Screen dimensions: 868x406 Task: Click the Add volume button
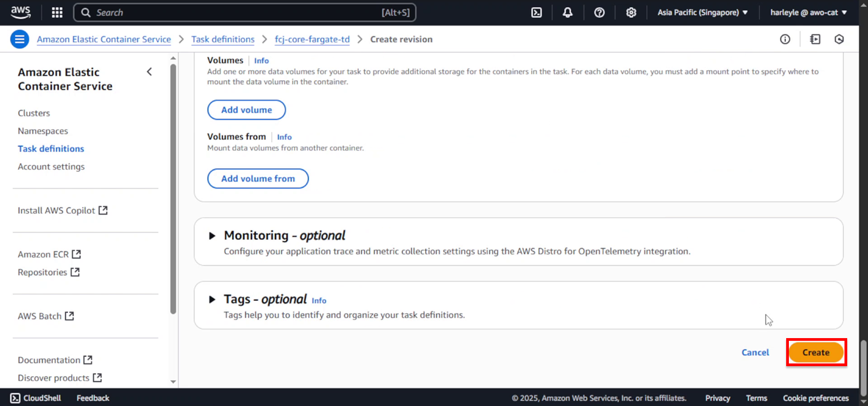246,110
